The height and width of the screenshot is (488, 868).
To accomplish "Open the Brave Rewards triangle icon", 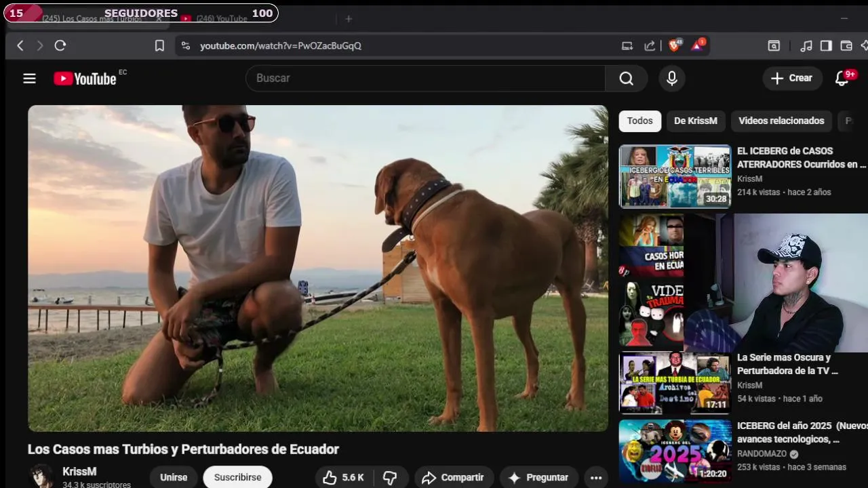I will 698,45.
